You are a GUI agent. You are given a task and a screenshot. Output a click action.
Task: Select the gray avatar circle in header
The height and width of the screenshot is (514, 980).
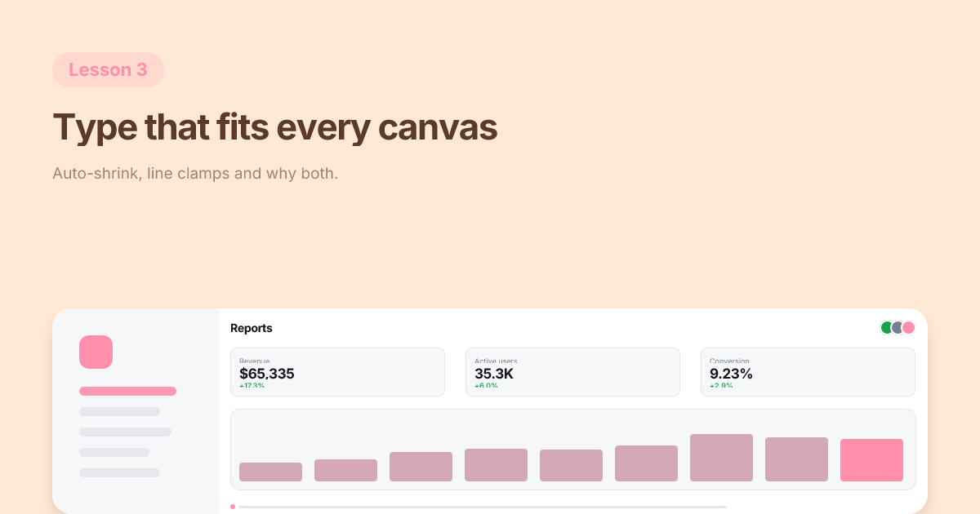pyautogui.click(x=898, y=328)
